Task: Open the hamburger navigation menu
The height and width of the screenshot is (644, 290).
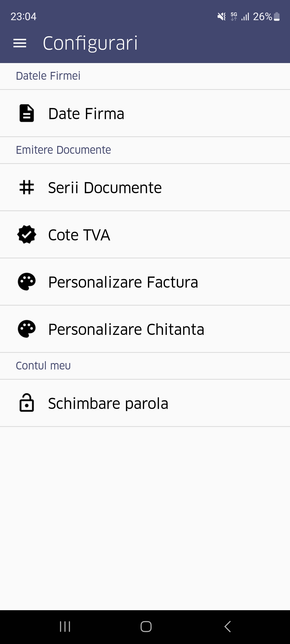Action: click(20, 43)
